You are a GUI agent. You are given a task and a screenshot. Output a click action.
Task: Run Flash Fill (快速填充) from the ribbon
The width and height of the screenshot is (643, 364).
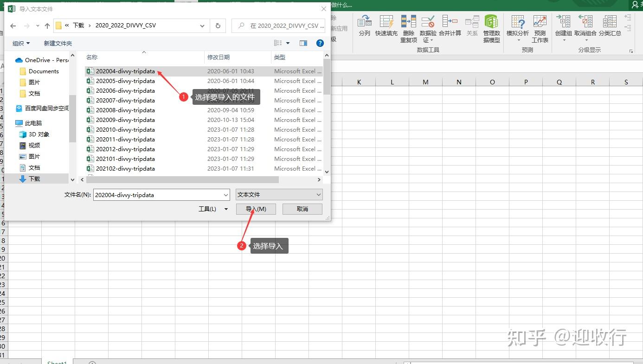point(386,26)
